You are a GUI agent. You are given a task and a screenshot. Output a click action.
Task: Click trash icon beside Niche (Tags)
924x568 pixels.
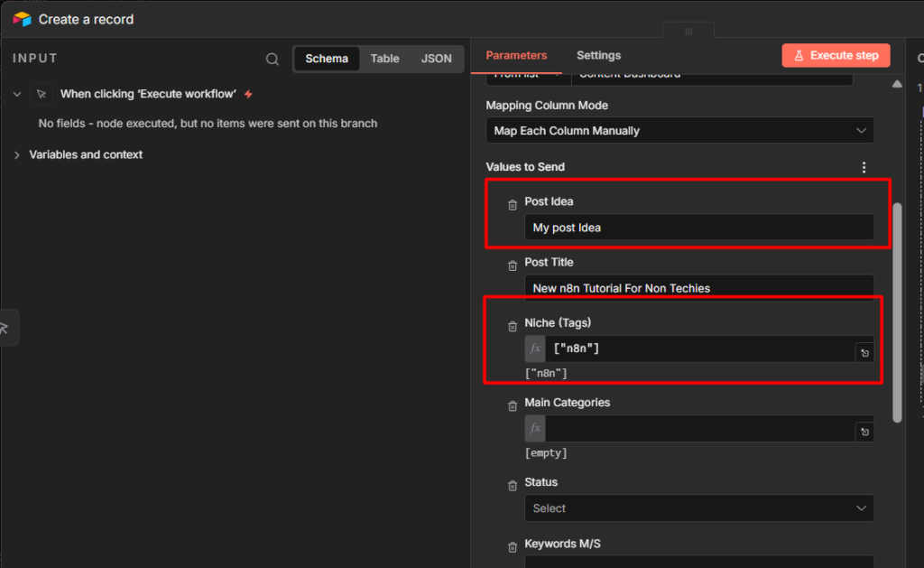[513, 327]
